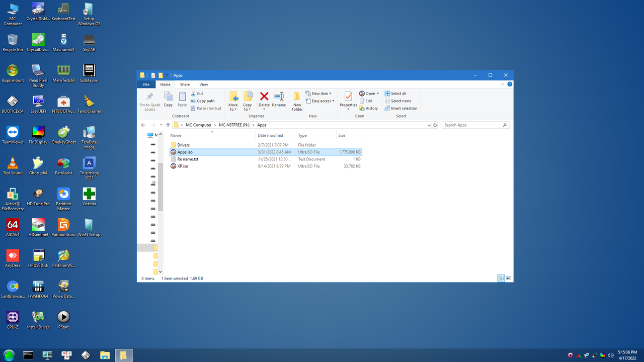
Task: Select the Re name.txt file
Action: tap(265, 159)
